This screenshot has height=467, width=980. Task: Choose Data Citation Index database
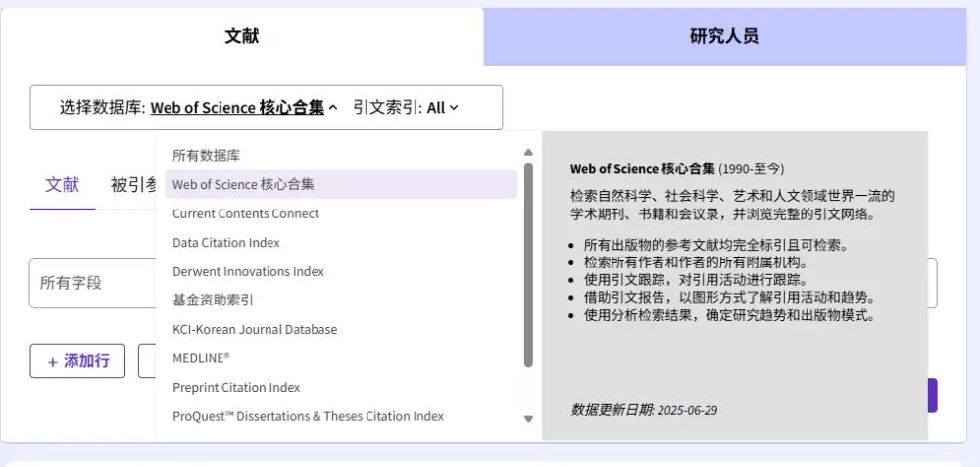point(341,242)
